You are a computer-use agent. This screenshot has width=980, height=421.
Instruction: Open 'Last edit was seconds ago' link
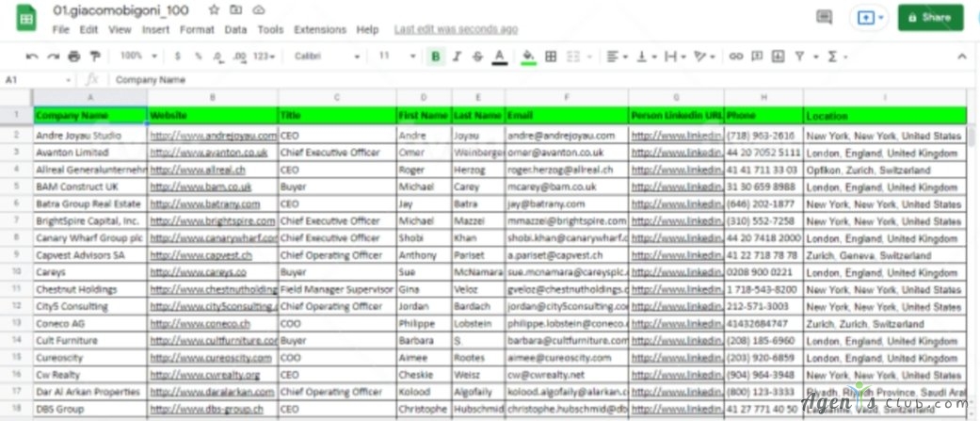456,29
